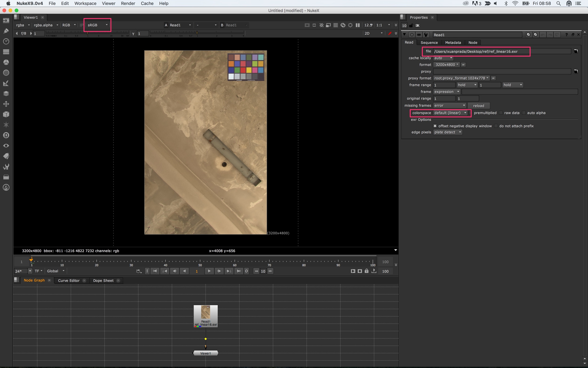Open file browser for the file field
The height and width of the screenshot is (368, 588).
pyautogui.click(x=576, y=51)
